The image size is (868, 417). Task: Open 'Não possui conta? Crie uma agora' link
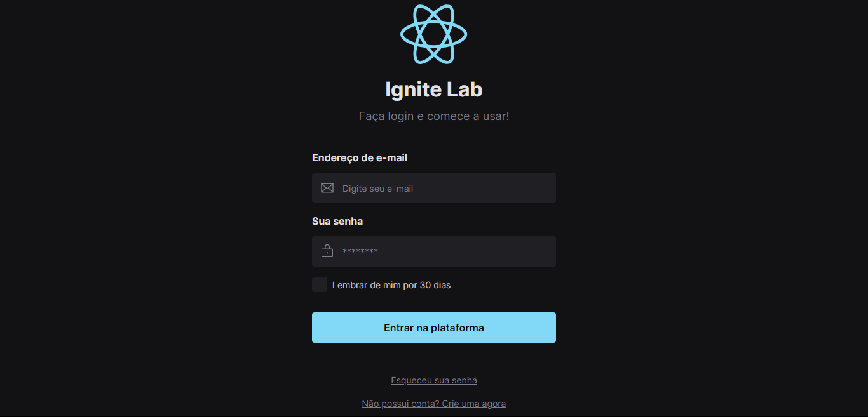(x=434, y=404)
